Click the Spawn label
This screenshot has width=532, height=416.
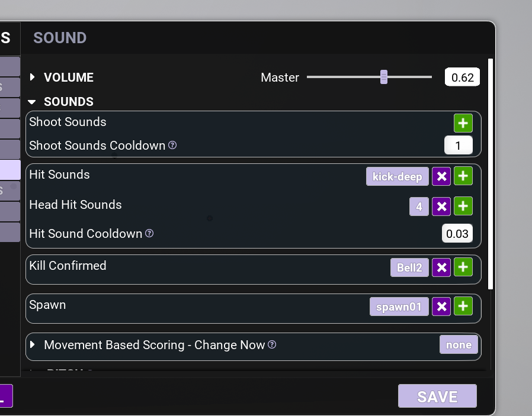click(47, 305)
